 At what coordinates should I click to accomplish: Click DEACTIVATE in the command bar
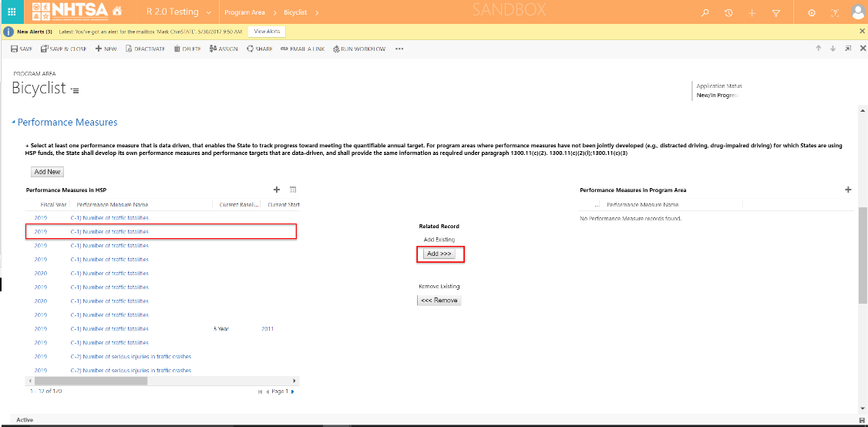[145, 49]
